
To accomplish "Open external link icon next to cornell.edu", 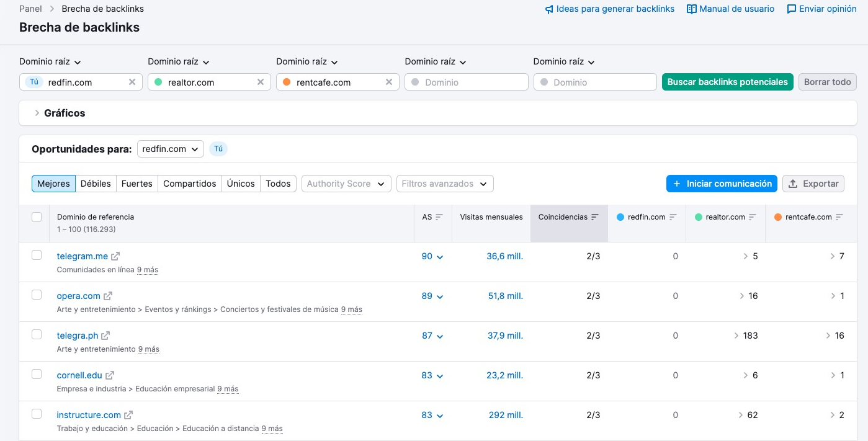I will [x=110, y=375].
